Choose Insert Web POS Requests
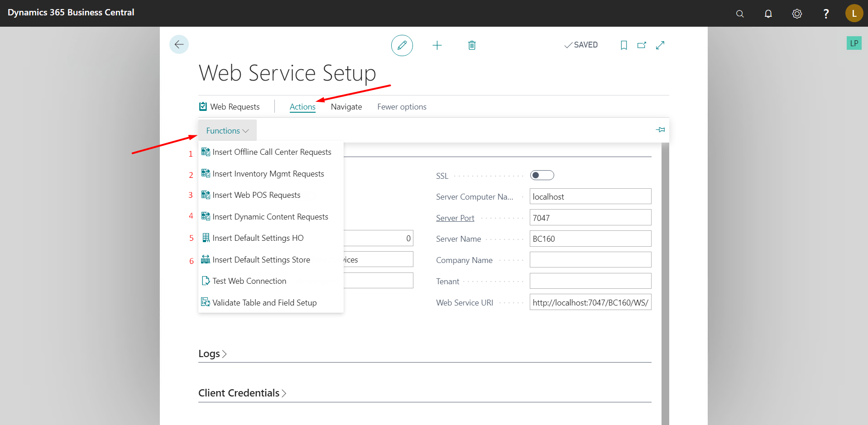The height and width of the screenshot is (425, 868). pos(271,195)
